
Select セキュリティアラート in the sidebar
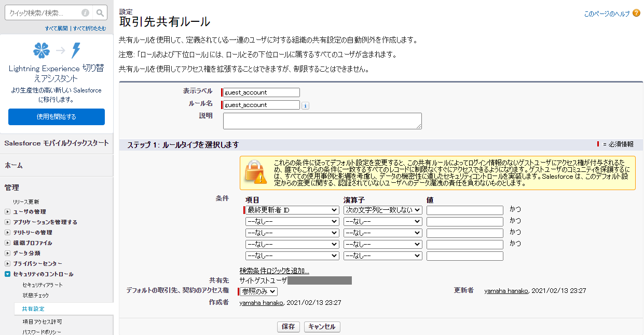point(43,285)
